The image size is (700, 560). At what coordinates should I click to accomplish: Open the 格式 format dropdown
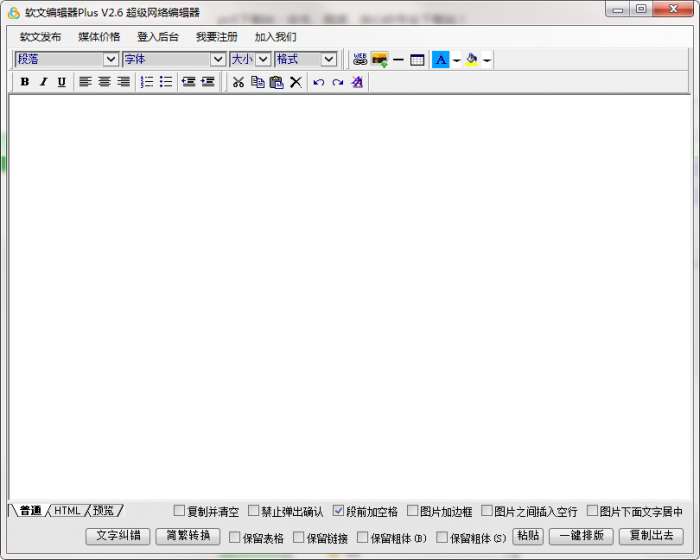[x=328, y=60]
